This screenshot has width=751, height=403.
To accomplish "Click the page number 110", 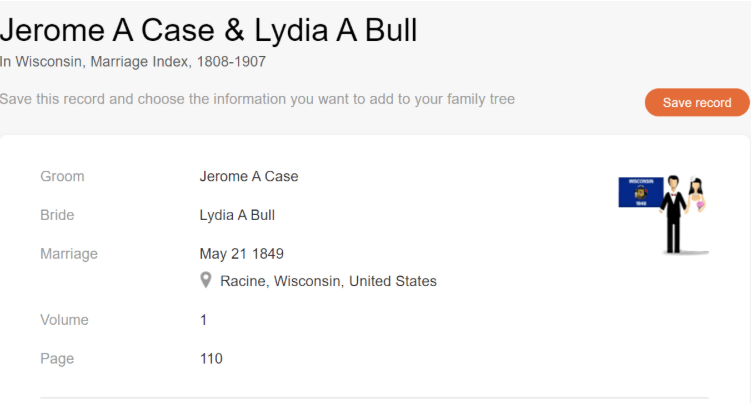I will 211,358.
